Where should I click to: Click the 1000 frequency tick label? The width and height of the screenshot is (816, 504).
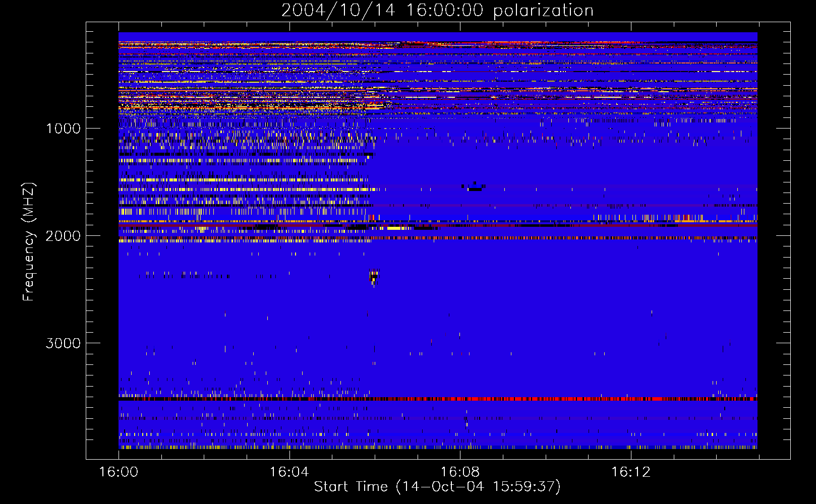pyautogui.click(x=63, y=129)
